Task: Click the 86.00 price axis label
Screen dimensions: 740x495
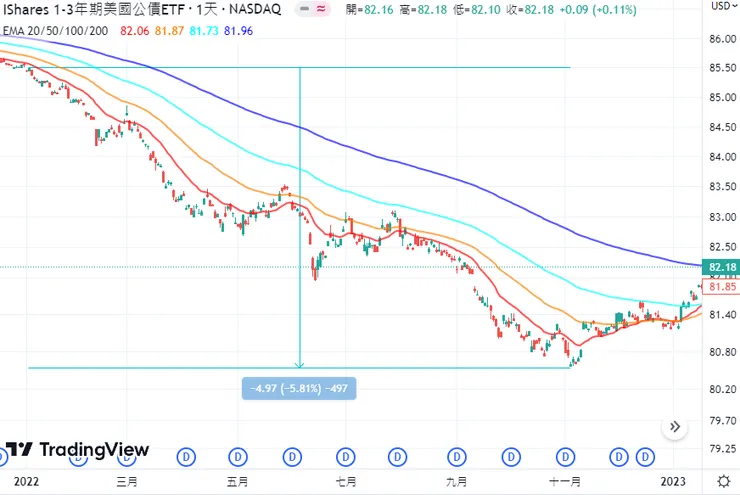Action: pos(723,39)
